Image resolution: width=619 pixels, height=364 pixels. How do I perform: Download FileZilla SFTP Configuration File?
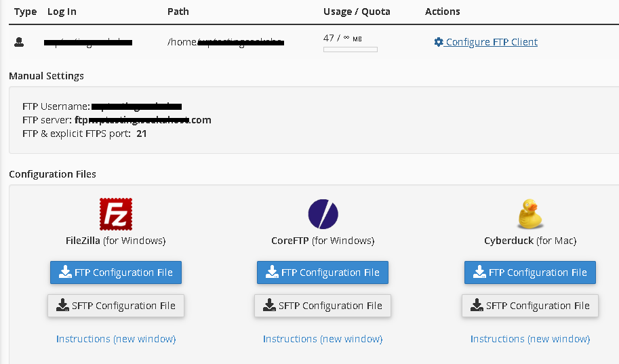coord(116,306)
